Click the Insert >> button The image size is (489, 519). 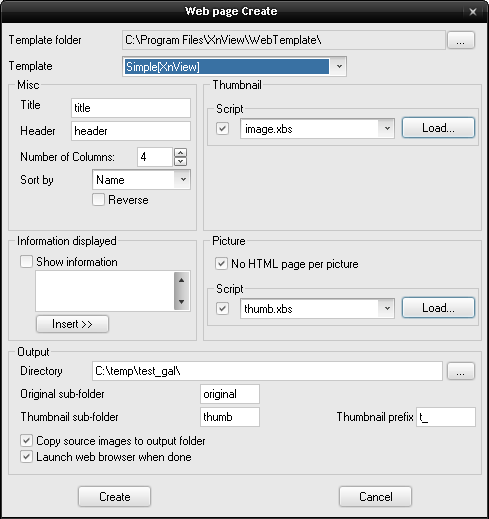coord(72,324)
